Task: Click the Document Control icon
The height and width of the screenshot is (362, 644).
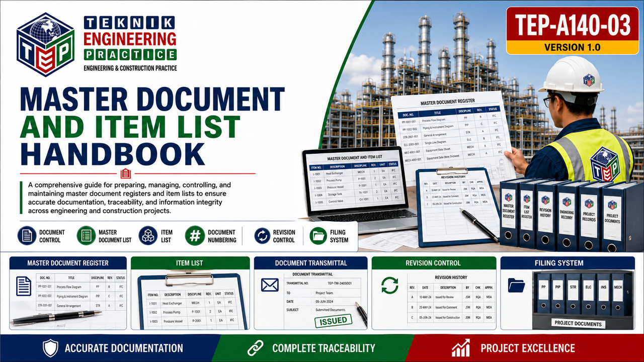Action: click(x=27, y=236)
